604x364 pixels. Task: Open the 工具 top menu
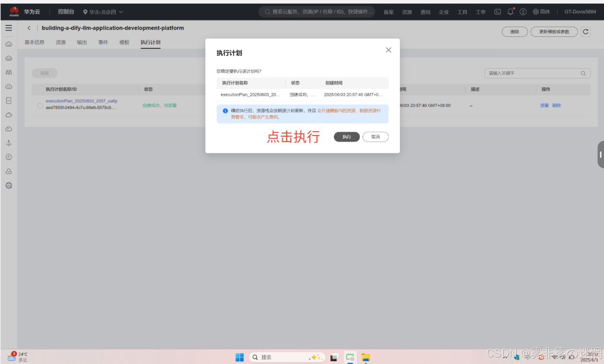click(x=462, y=12)
